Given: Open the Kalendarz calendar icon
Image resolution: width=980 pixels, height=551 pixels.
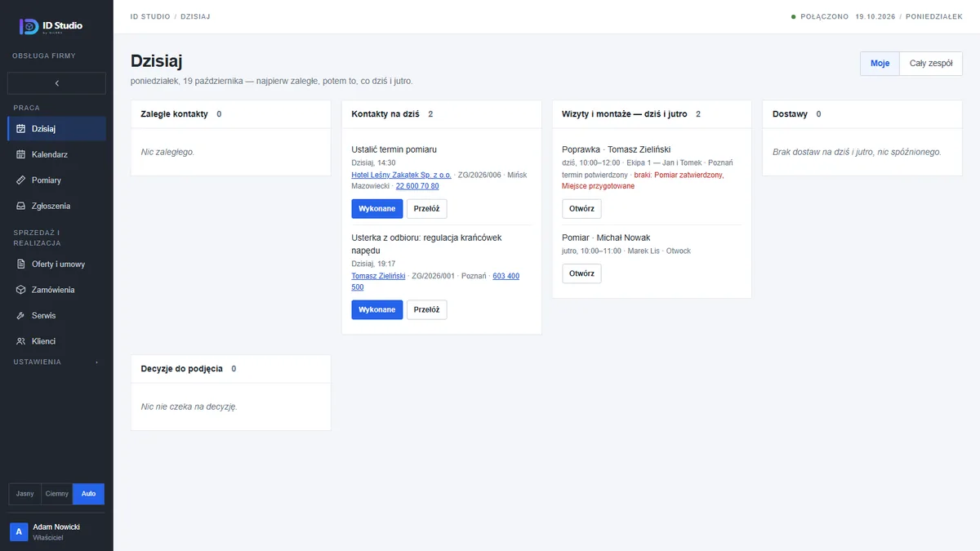Looking at the screenshot, I should (x=21, y=154).
